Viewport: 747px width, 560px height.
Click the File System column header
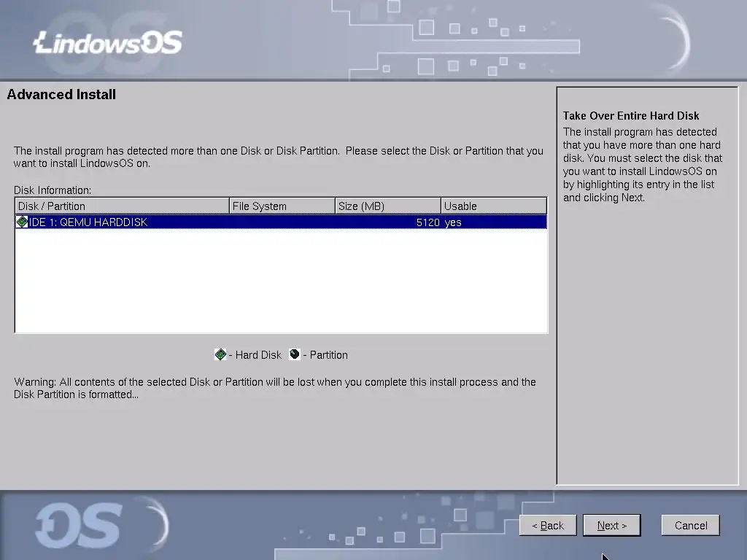[282, 206]
